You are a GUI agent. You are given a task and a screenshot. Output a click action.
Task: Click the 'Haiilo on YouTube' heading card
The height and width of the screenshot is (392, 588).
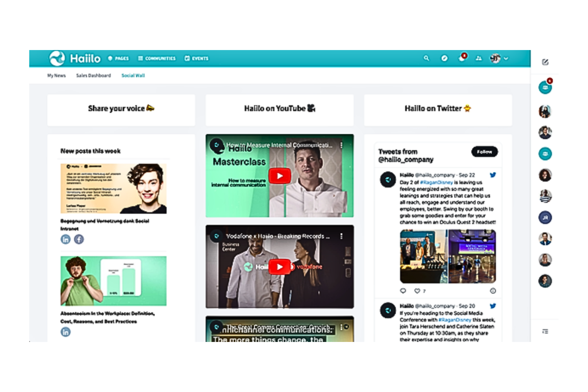(280, 110)
